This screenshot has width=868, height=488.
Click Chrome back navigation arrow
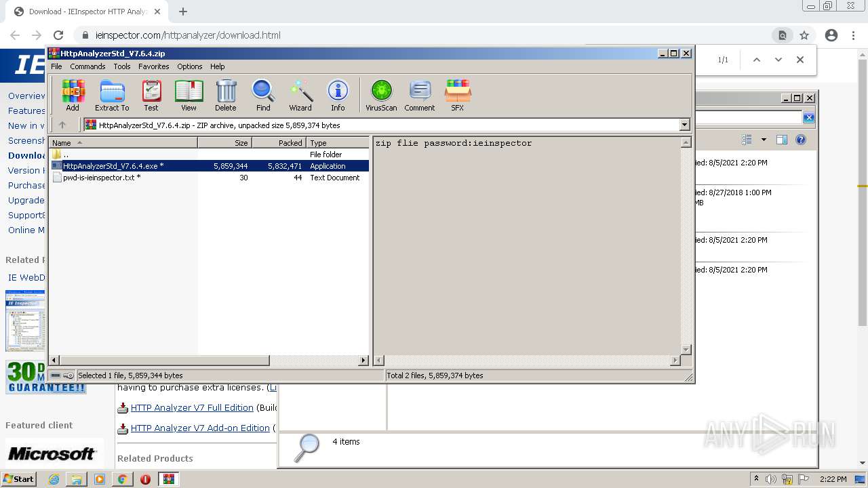coord(15,35)
